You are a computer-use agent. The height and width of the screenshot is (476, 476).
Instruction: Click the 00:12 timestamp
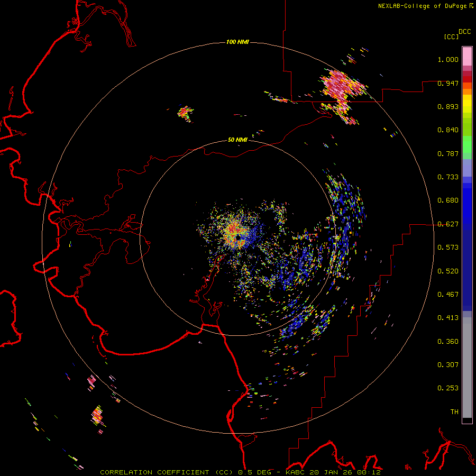coord(368,472)
